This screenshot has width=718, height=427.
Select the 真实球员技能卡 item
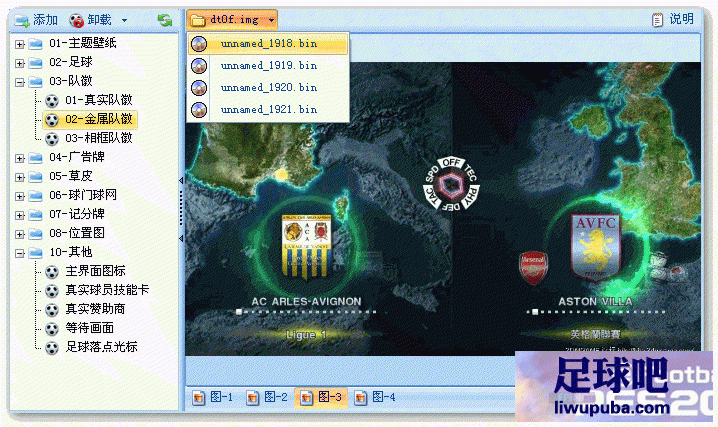pos(107,290)
